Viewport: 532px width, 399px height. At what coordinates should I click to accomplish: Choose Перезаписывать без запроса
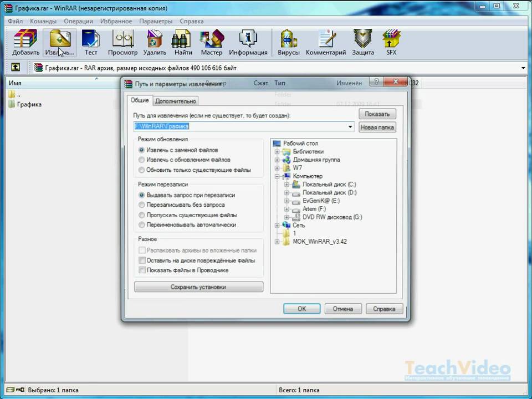pos(141,205)
